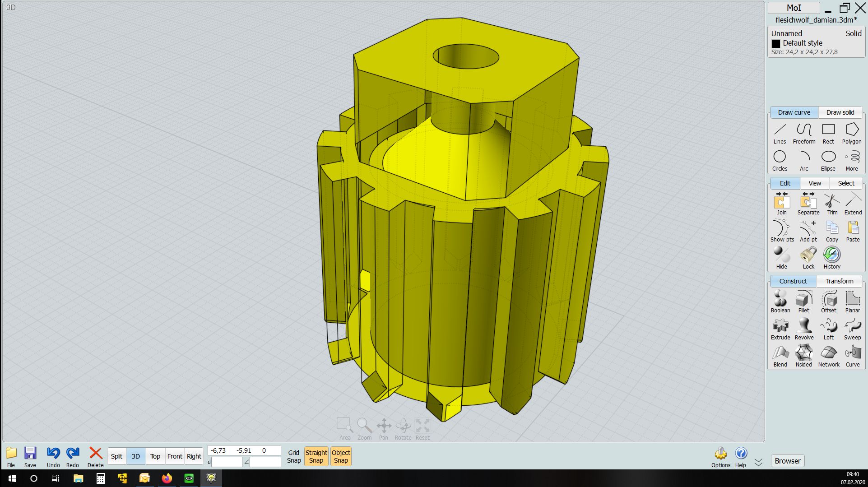868x487 pixels.
Task: Redo the last action
Action: tap(72, 457)
